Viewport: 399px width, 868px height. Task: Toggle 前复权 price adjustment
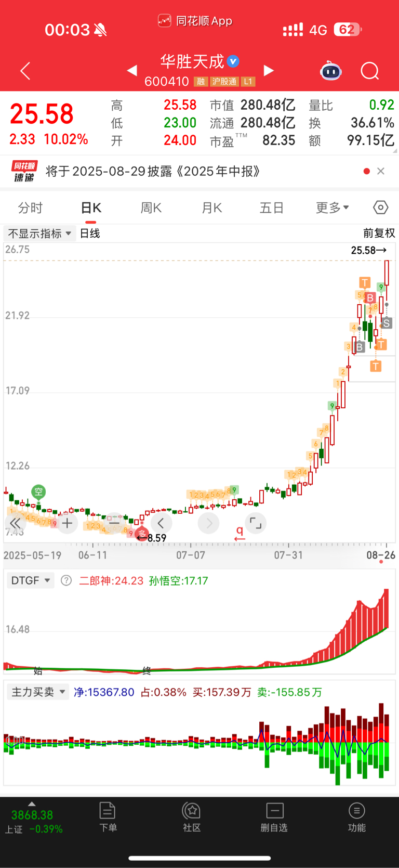pos(379,234)
